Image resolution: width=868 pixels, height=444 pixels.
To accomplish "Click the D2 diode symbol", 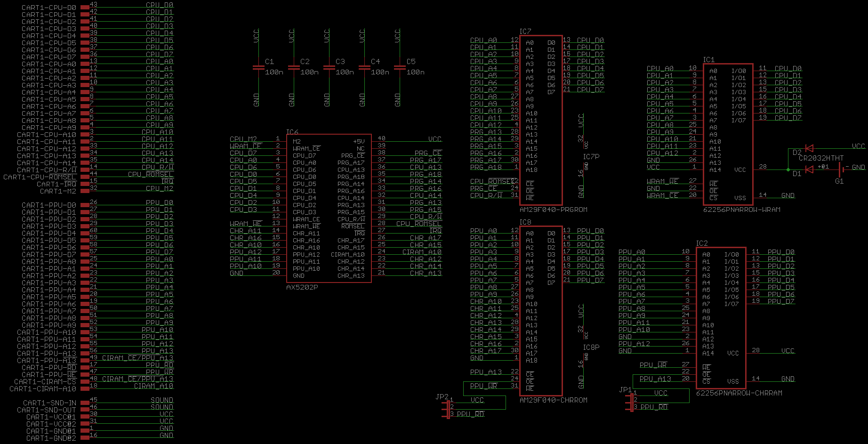I will click(x=809, y=148).
